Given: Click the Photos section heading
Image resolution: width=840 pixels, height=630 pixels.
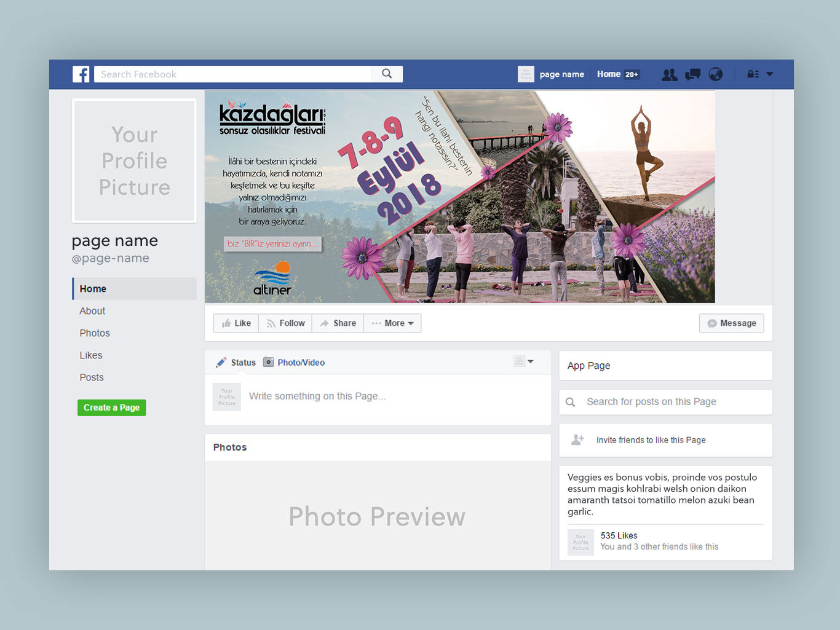Looking at the screenshot, I should pyautogui.click(x=230, y=447).
